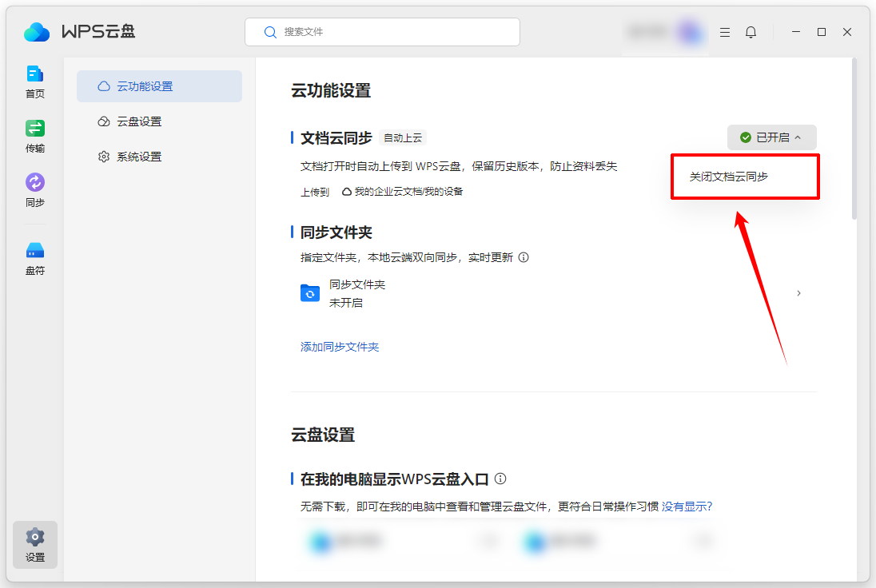Click the info icon beside 实时更新
This screenshot has height=588, width=876.
pos(524,257)
